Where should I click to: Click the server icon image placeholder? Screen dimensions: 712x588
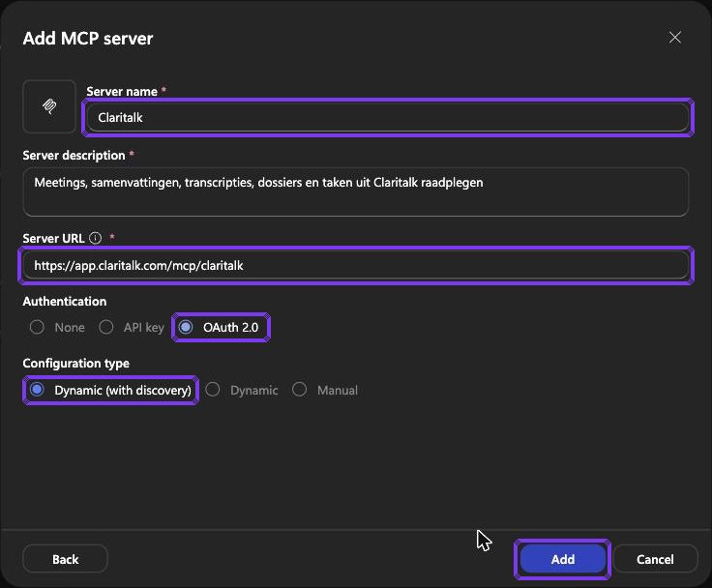click(49, 106)
